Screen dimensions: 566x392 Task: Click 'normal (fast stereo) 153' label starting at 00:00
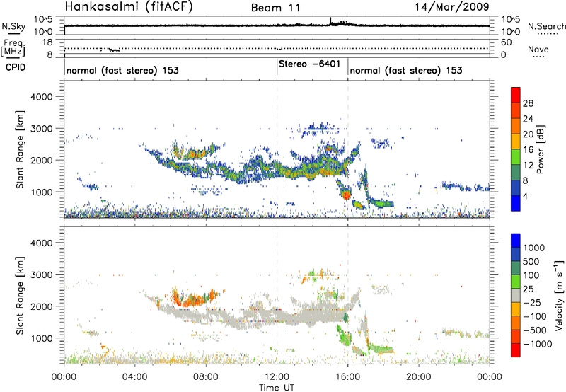click(x=122, y=70)
